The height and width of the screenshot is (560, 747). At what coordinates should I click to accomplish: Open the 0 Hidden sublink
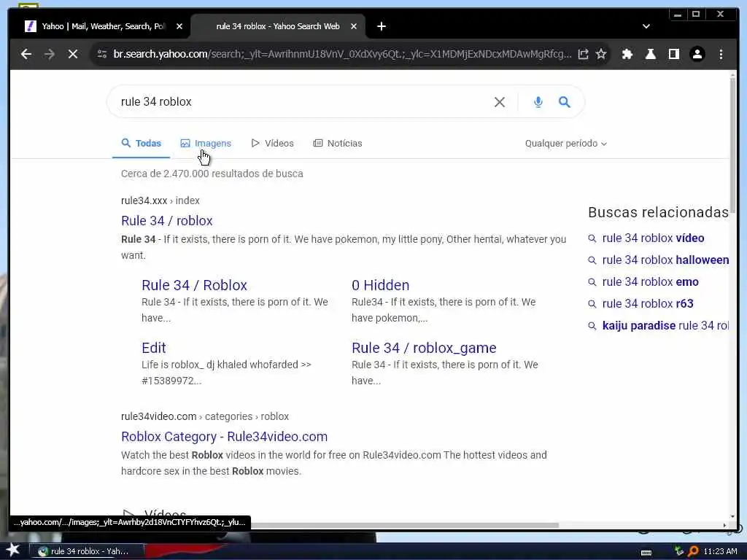tap(380, 285)
